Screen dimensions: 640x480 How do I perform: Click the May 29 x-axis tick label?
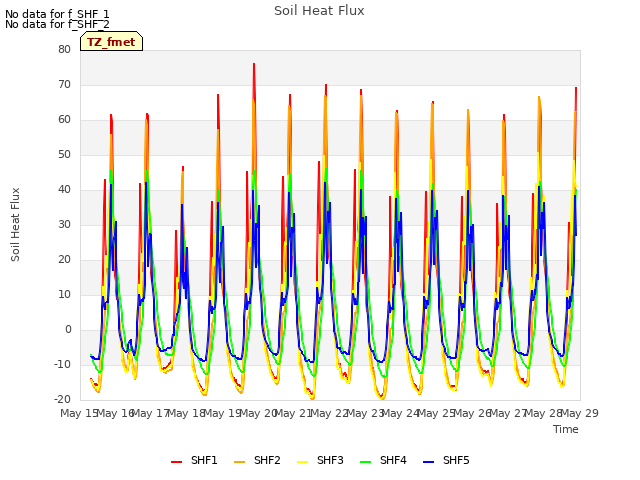point(580,413)
